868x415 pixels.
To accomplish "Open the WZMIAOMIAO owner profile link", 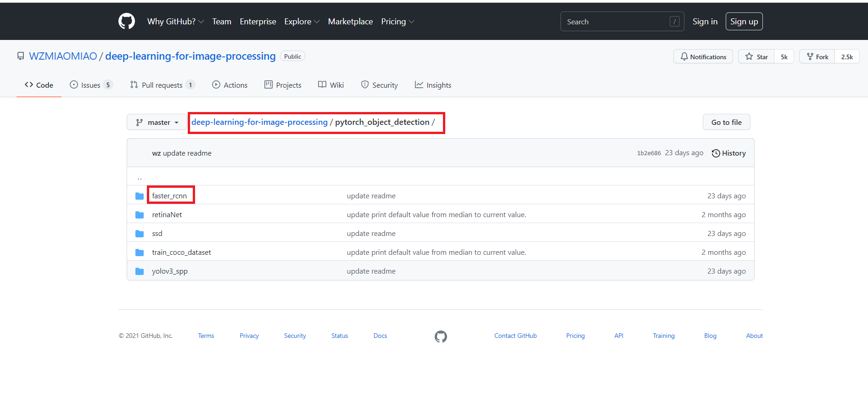I will click(x=63, y=56).
